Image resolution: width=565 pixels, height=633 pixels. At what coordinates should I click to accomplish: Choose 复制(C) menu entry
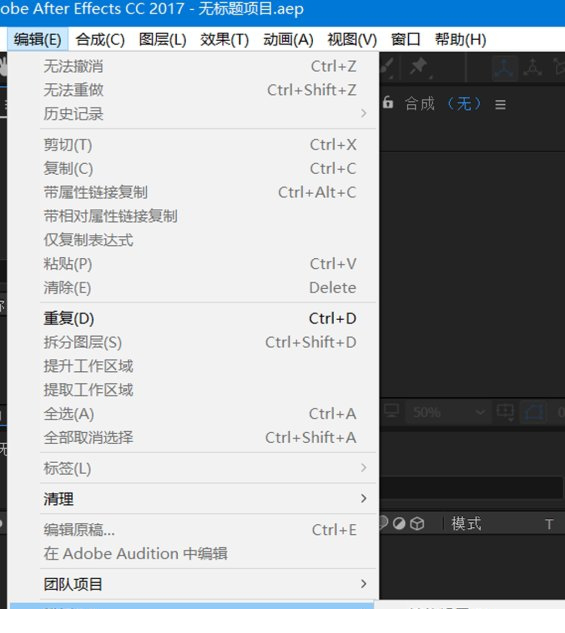point(193,169)
